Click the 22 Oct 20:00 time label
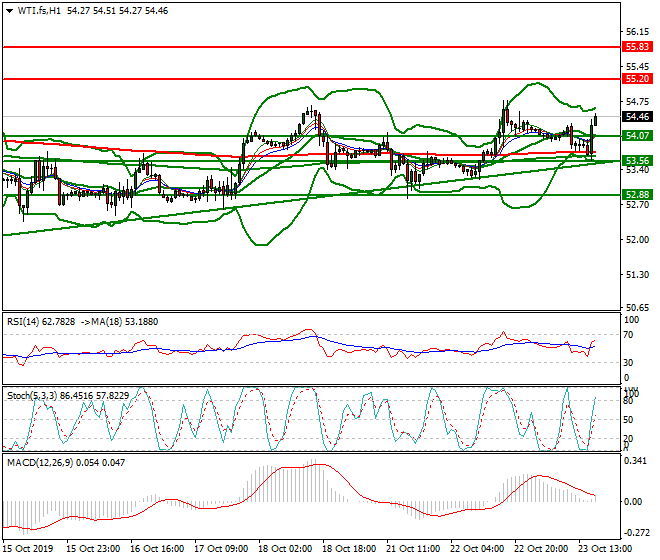The image size is (660, 560). coord(541,549)
